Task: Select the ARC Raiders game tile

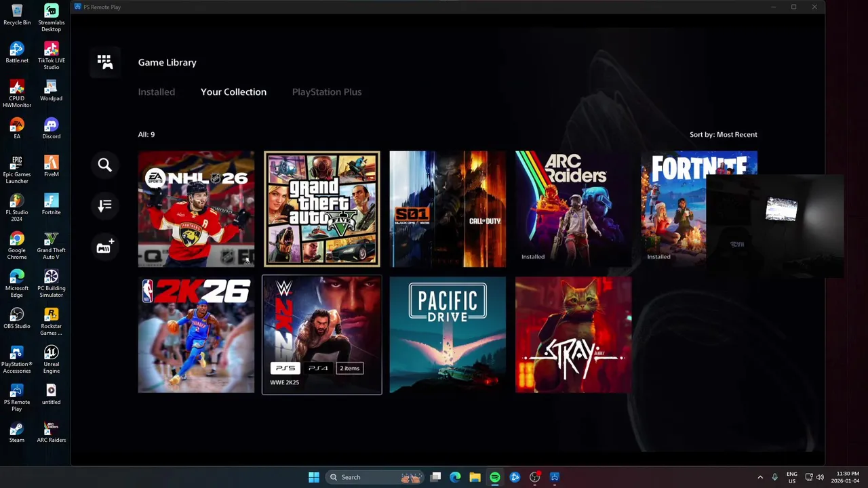Action: click(x=574, y=209)
